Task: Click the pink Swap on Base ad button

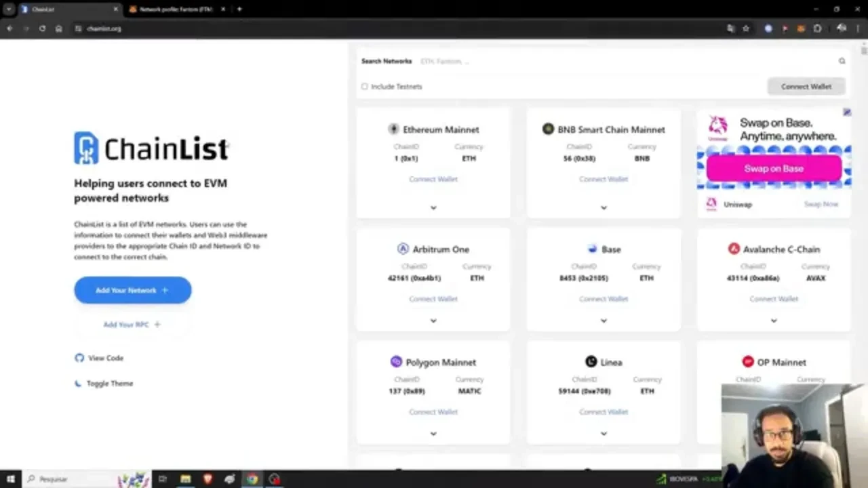Action: pyautogui.click(x=774, y=169)
